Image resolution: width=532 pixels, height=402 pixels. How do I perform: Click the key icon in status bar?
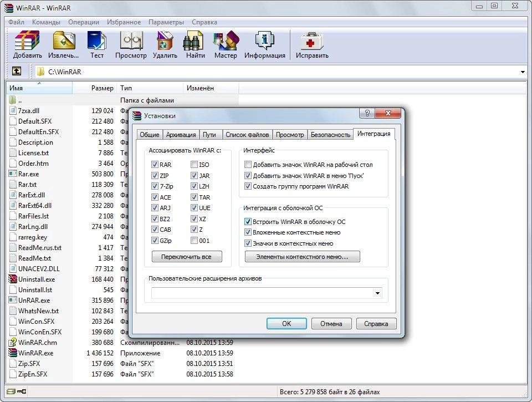(x=22, y=391)
